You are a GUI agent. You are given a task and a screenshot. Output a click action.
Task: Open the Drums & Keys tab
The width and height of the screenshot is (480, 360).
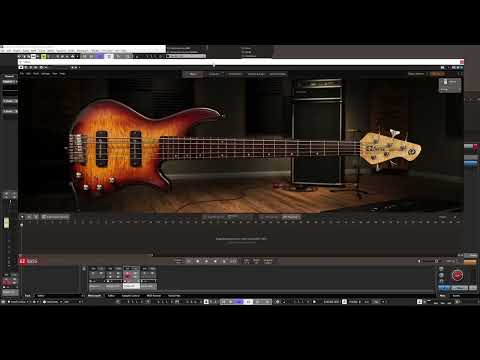[x=256, y=74]
